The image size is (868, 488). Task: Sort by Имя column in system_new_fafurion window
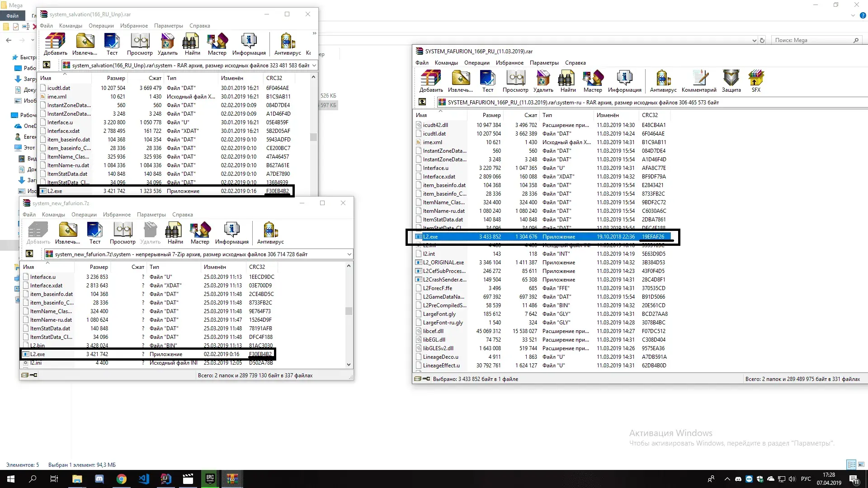pyautogui.click(x=47, y=267)
